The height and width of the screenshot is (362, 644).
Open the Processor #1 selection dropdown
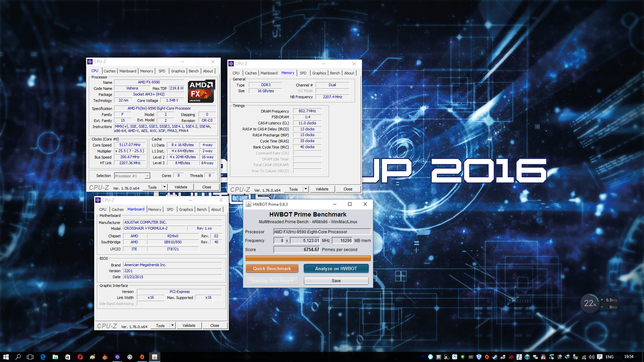tap(132, 176)
